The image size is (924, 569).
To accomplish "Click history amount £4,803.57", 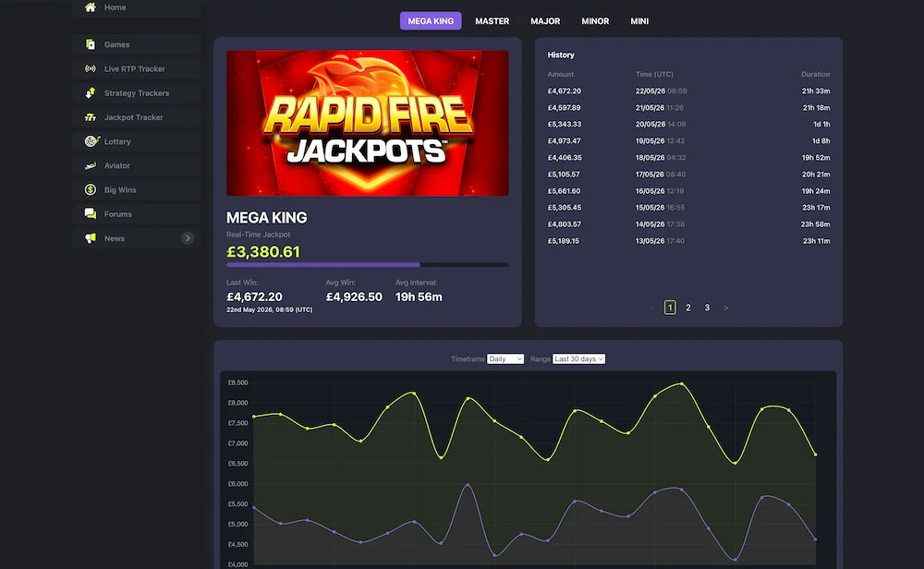I will click(x=565, y=224).
